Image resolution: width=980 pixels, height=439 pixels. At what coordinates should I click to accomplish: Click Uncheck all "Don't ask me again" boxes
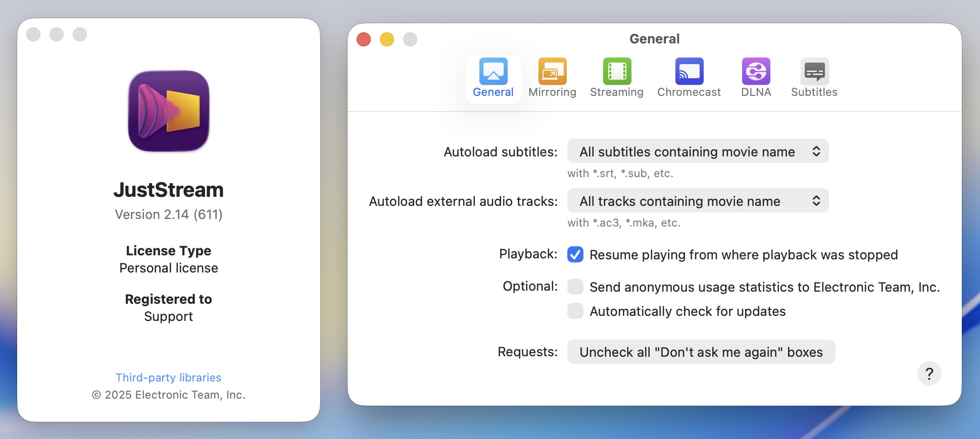tap(701, 352)
